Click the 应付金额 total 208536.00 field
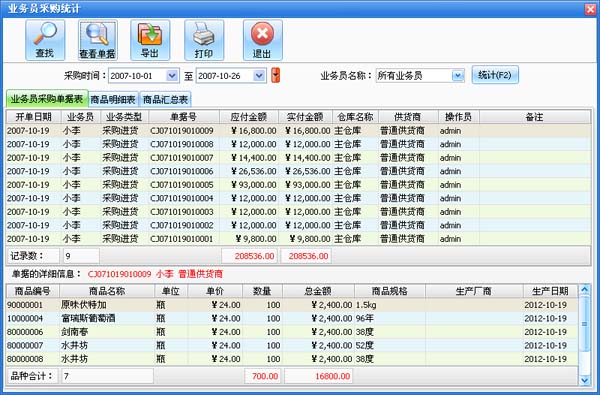 coord(249,256)
